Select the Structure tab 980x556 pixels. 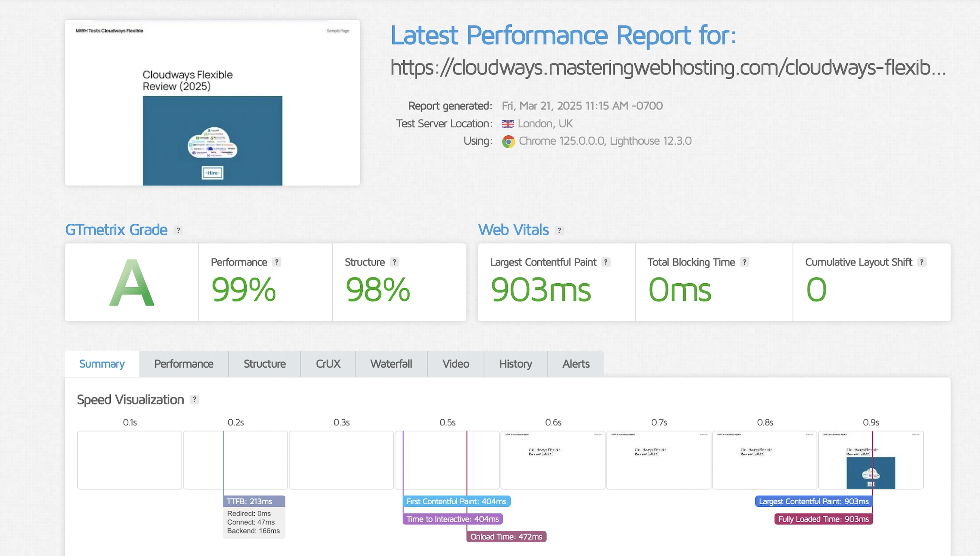coord(264,364)
